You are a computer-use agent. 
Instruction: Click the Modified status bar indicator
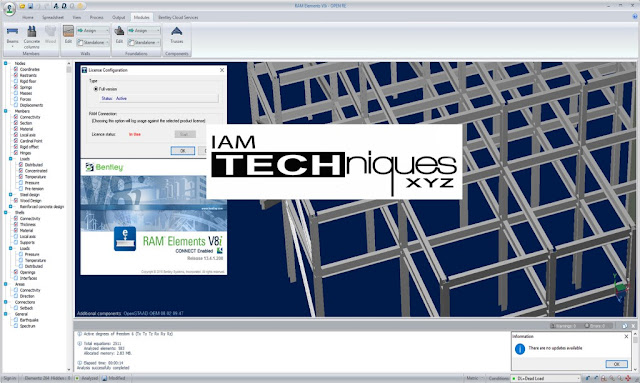click(x=114, y=379)
